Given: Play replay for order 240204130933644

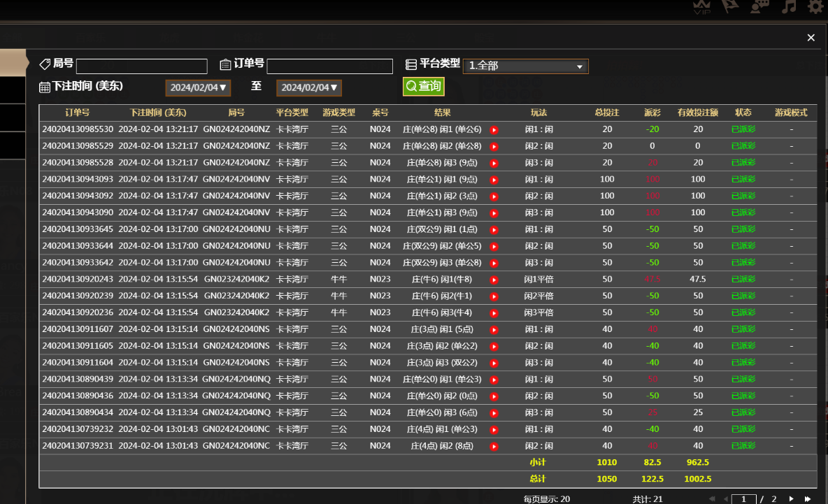Looking at the screenshot, I should point(494,247).
